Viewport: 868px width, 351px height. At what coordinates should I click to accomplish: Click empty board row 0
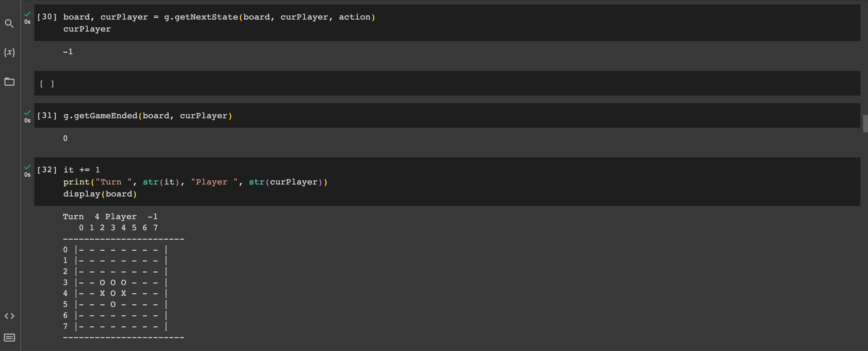pyautogui.click(x=115, y=250)
